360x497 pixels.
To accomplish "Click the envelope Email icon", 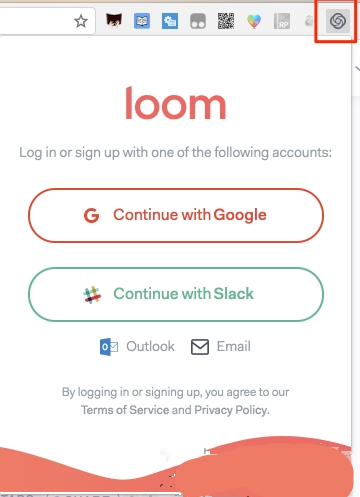I will [200, 347].
